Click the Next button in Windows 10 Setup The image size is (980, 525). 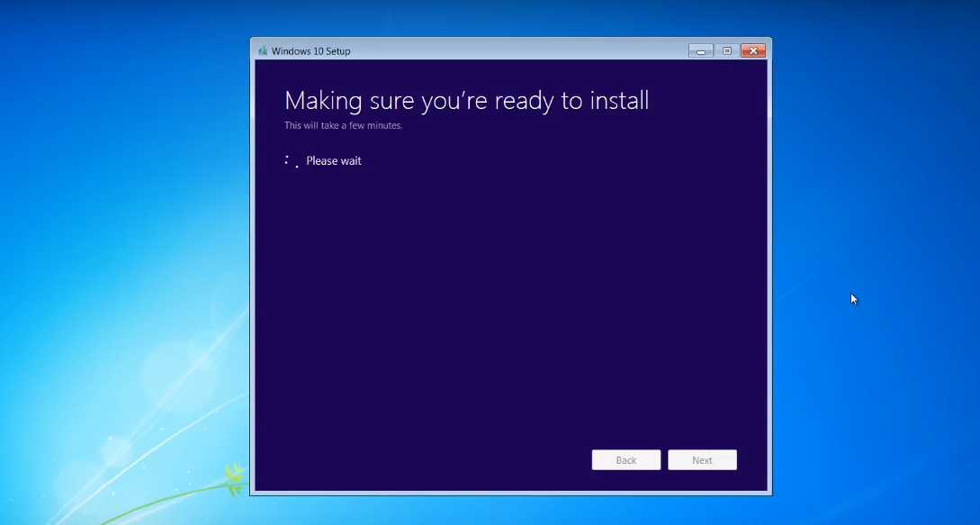[702, 460]
